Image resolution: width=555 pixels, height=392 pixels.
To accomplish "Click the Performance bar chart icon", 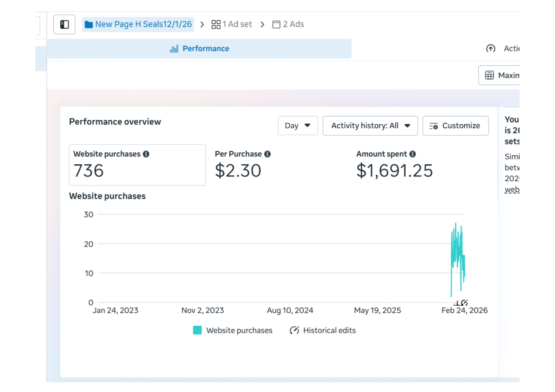I will pyautogui.click(x=174, y=49).
